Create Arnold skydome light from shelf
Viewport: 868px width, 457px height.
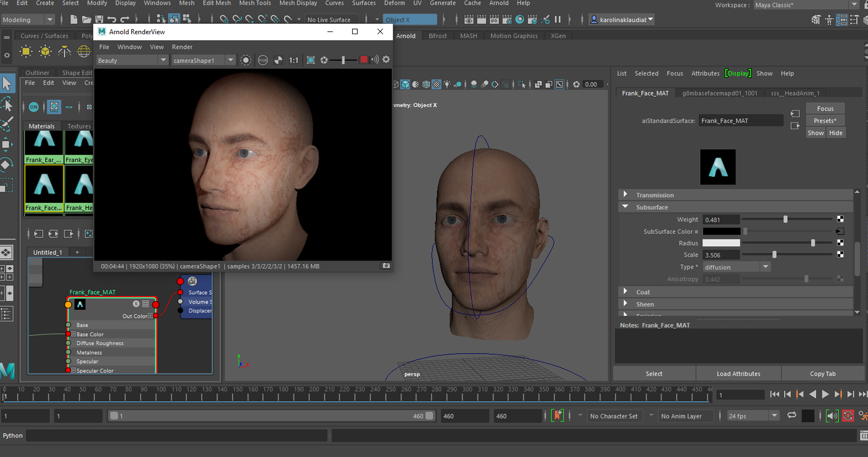coord(84,52)
